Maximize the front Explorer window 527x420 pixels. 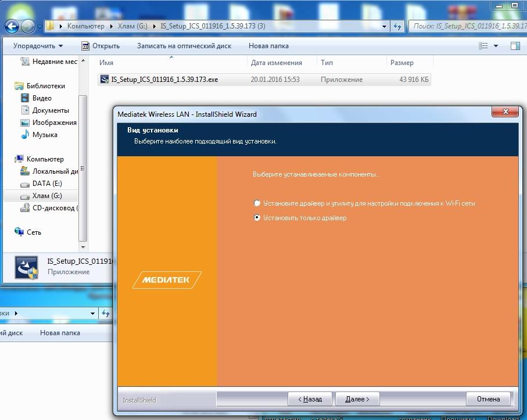point(515,5)
